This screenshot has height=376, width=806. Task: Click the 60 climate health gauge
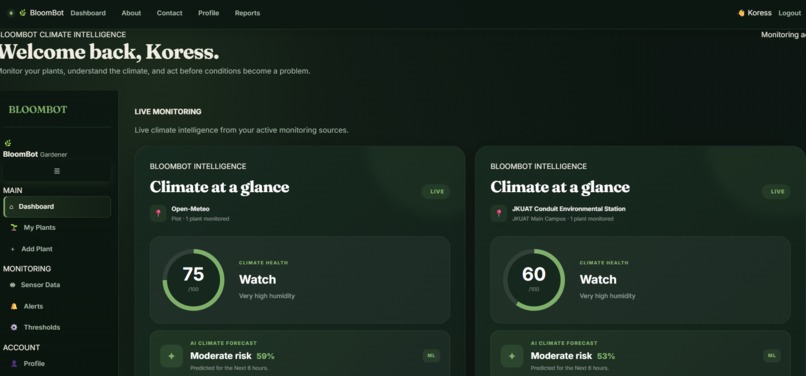tap(534, 280)
